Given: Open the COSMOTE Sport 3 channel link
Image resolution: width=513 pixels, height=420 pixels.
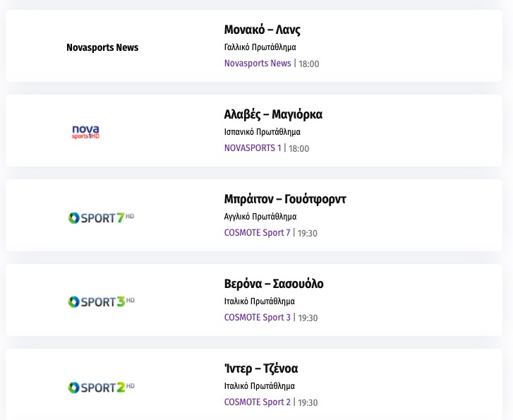Looking at the screenshot, I should 257,318.
